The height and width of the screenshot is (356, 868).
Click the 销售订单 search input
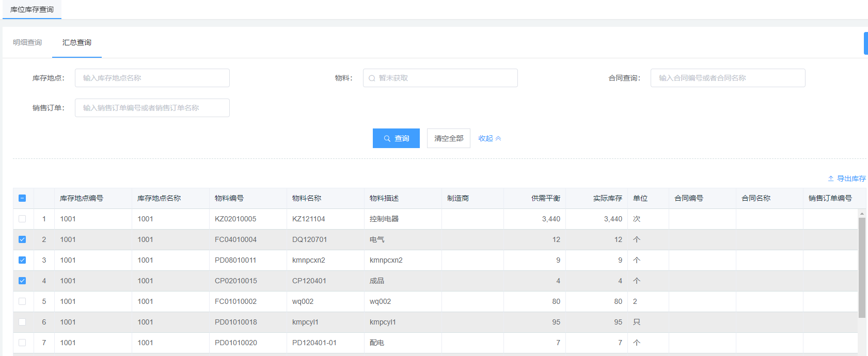pyautogui.click(x=152, y=108)
